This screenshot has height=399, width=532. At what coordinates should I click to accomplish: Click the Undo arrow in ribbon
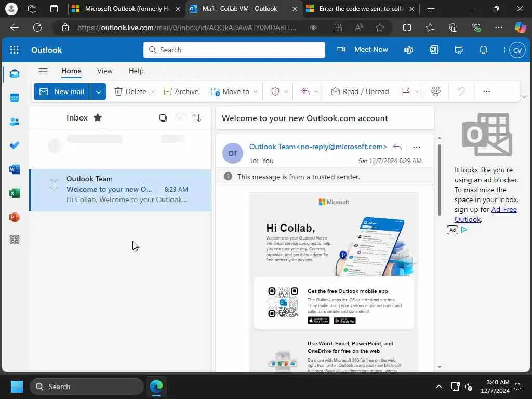(x=461, y=91)
